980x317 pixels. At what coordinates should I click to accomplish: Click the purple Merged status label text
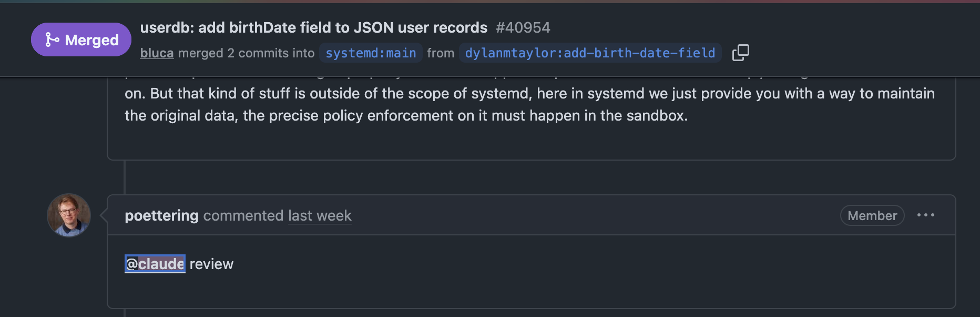click(91, 40)
